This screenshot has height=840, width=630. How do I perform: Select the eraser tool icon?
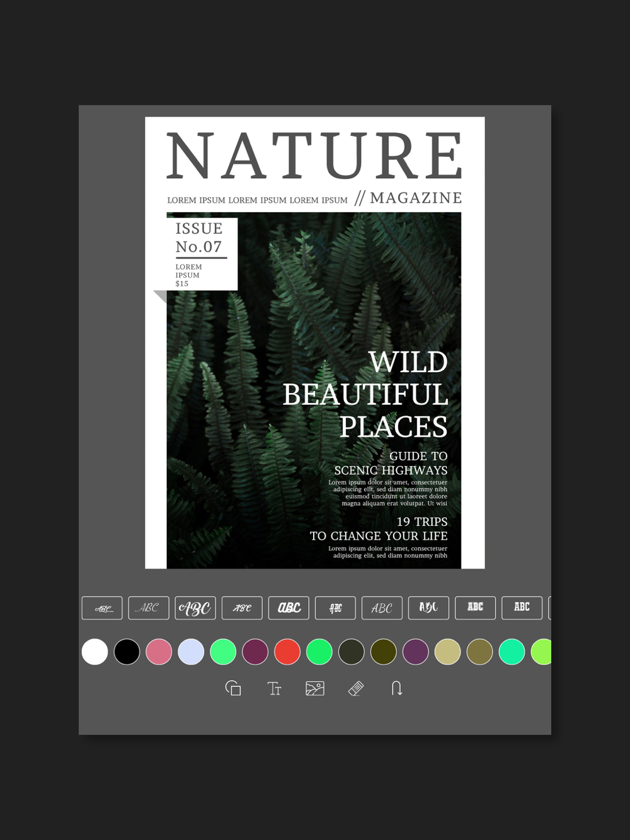[x=356, y=688]
